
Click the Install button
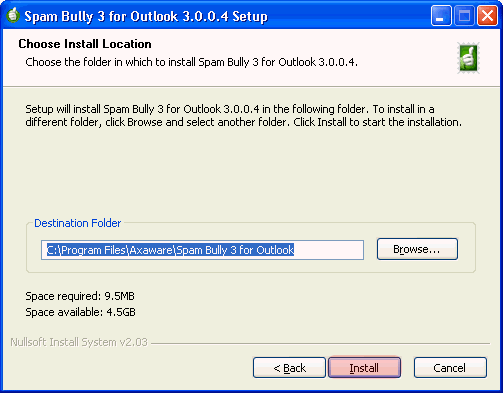[x=364, y=368]
